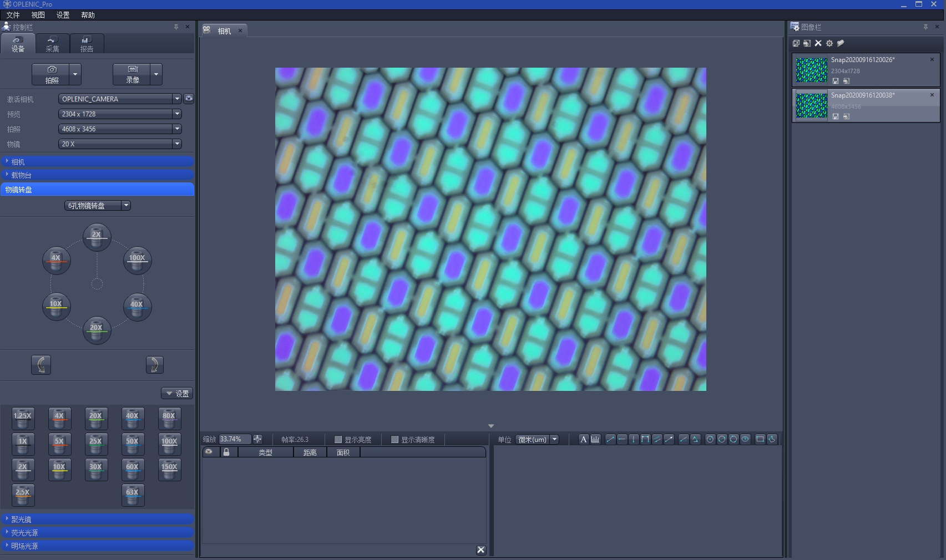Open the 6孔物镜转盘 dropdown
The height and width of the screenshot is (560, 946).
[126, 205]
